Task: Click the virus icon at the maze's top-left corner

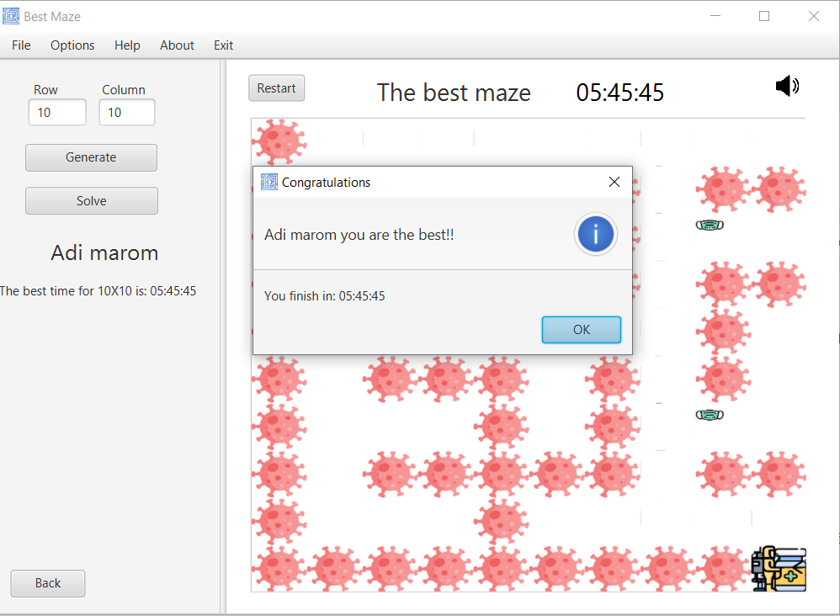Action: pyautogui.click(x=278, y=141)
